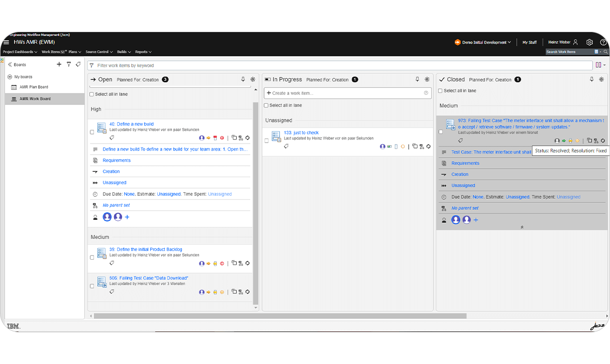
Task: Click the duplicate card icon on work item 40
Action: coord(234,138)
